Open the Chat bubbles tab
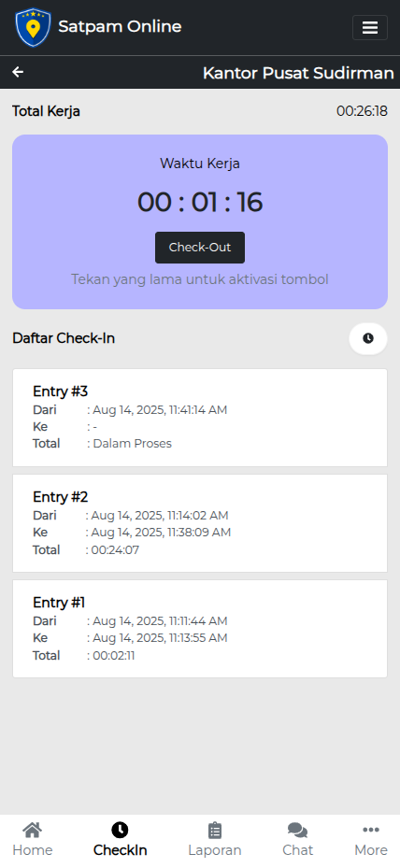The height and width of the screenshot is (868, 400). pyautogui.click(x=297, y=830)
